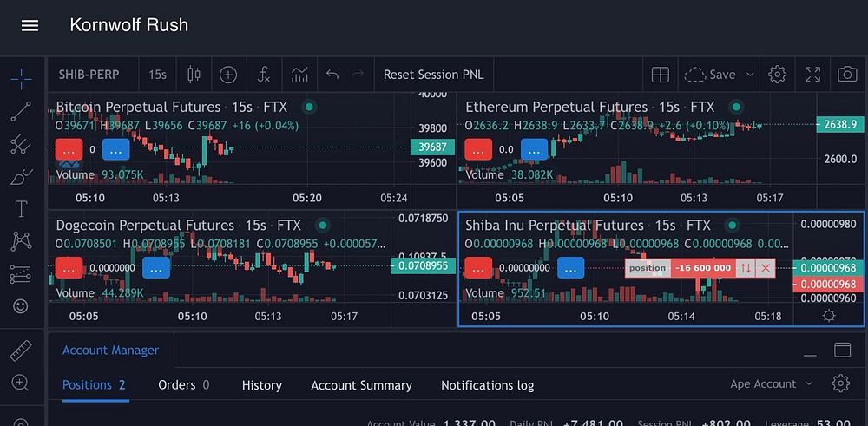This screenshot has height=426, width=868.
Task: Open the History tab
Action: tap(262, 385)
